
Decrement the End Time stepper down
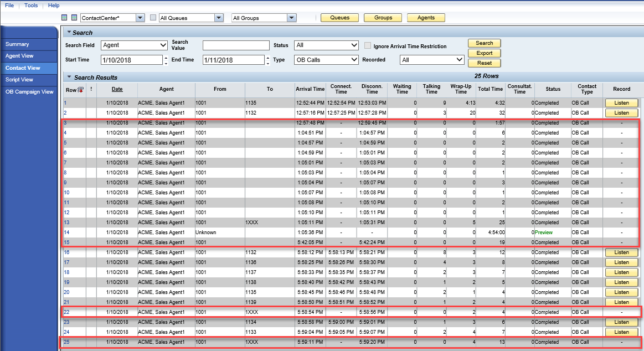tap(268, 63)
